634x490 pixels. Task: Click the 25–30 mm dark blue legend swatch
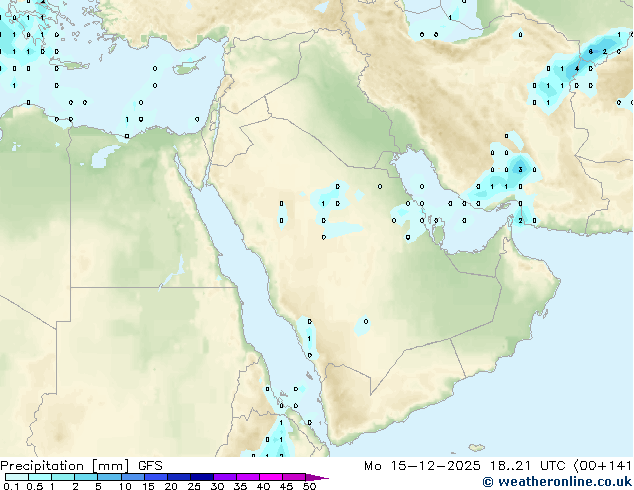pyautogui.click(x=202, y=477)
